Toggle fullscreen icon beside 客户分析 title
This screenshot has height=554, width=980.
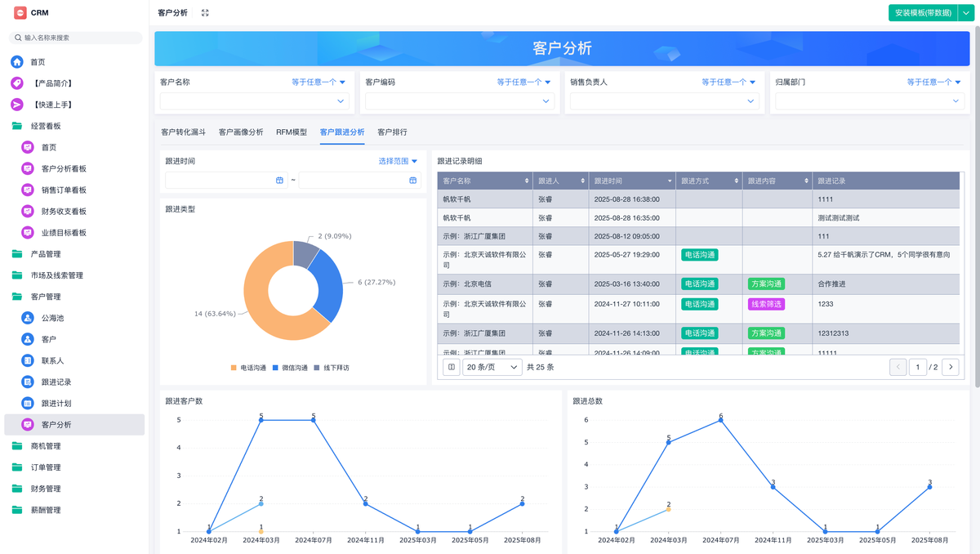pyautogui.click(x=205, y=13)
